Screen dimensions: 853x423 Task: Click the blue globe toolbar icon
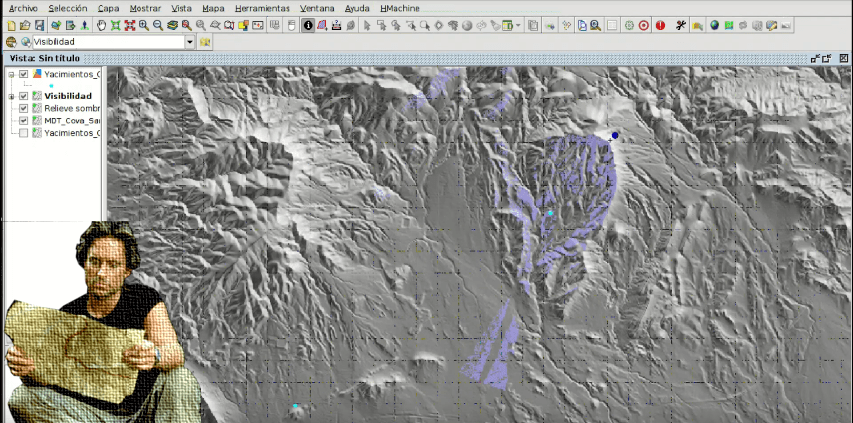(x=714, y=25)
